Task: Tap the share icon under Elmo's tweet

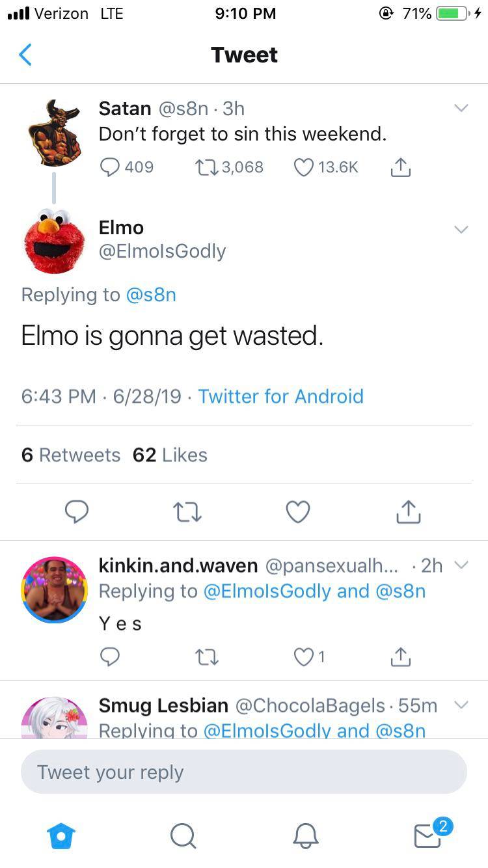Action: tap(408, 512)
